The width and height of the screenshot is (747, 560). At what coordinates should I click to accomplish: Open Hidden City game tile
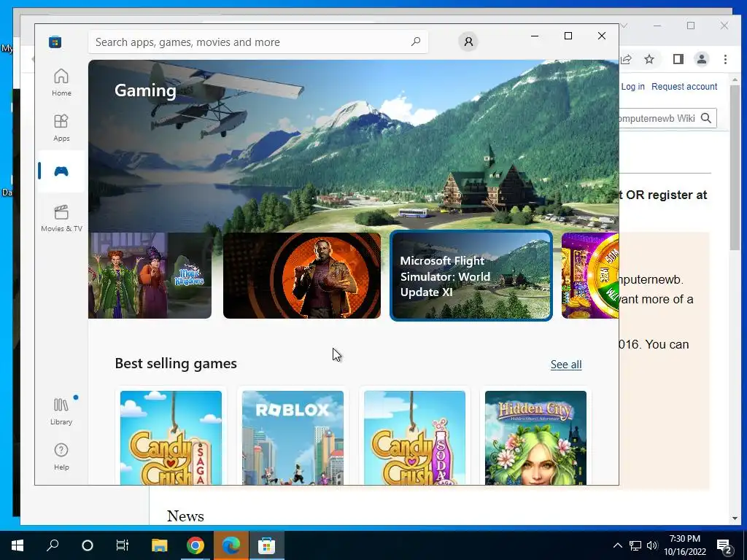coord(536,437)
